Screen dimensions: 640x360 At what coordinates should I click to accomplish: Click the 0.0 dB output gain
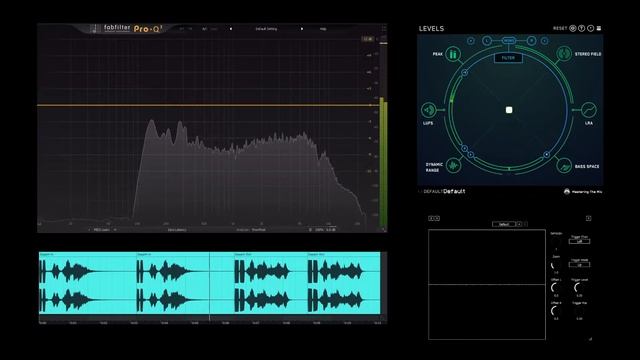pos(331,230)
